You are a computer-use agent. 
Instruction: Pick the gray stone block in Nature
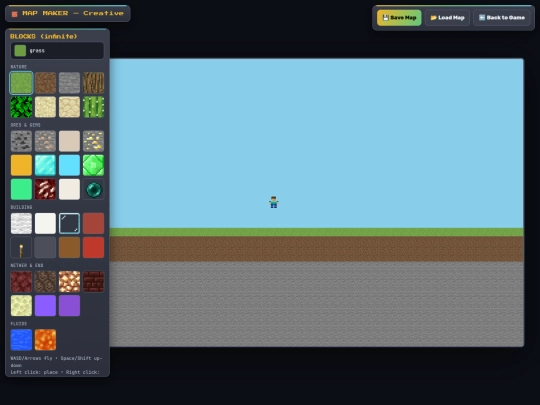click(69, 83)
